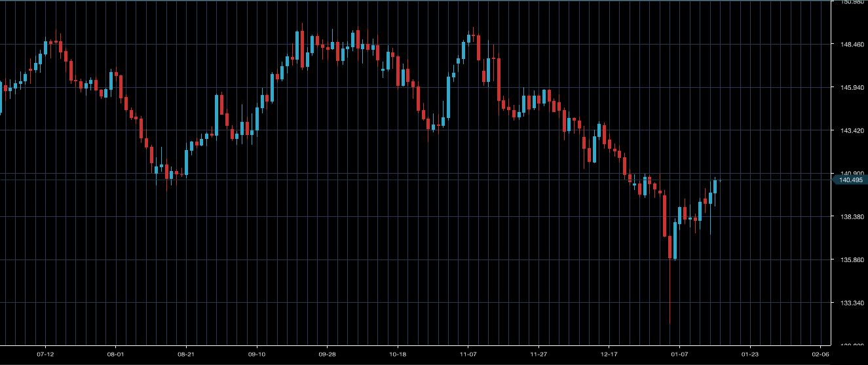This screenshot has width=868, height=365.
Task: Pick the 09-28 date on time axis
Action: (x=327, y=353)
